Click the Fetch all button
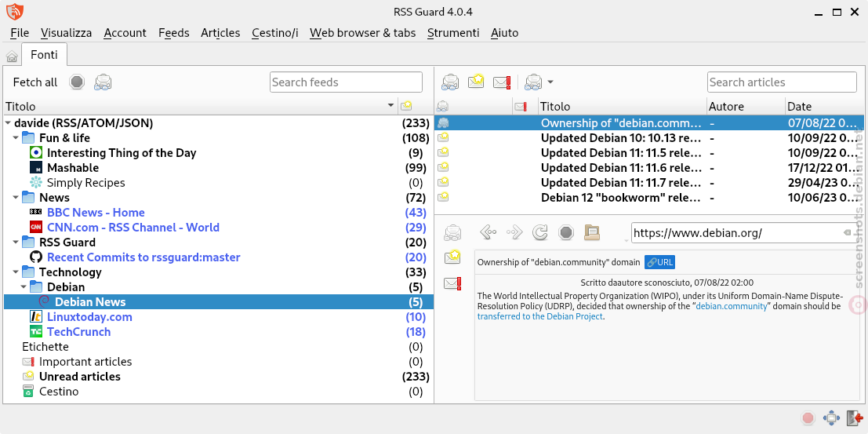This screenshot has width=868, height=434. pos(35,82)
